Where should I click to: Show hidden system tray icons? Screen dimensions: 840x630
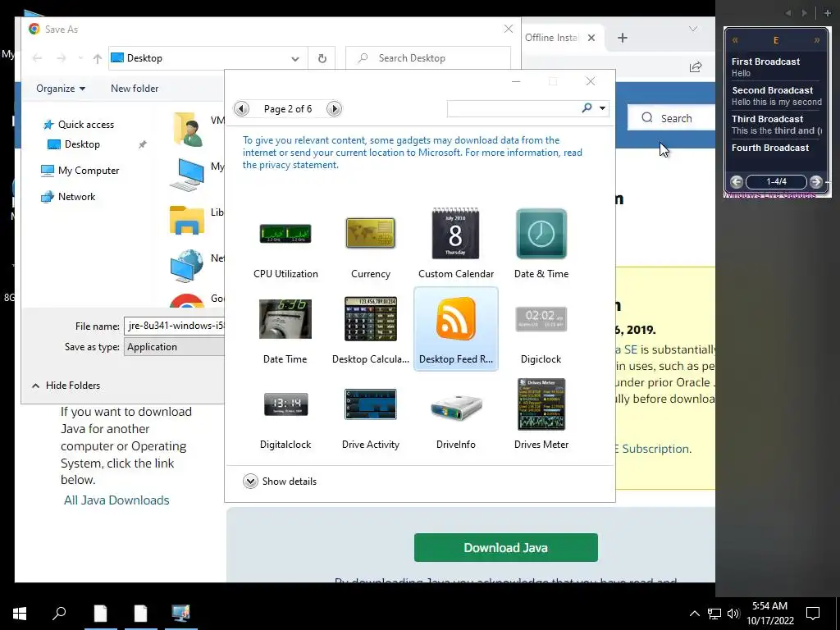pos(694,614)
